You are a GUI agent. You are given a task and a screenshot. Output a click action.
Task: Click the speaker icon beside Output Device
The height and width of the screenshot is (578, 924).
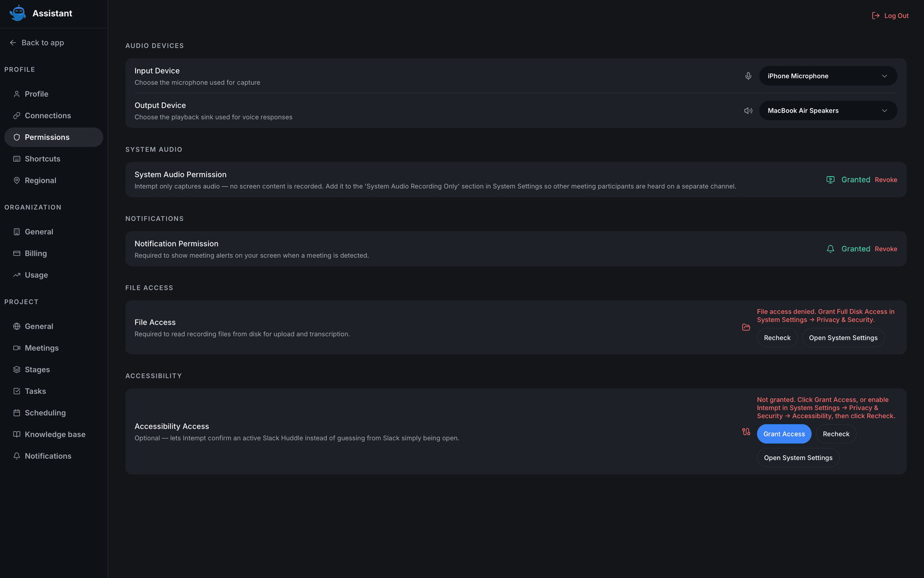coord(748,111)
